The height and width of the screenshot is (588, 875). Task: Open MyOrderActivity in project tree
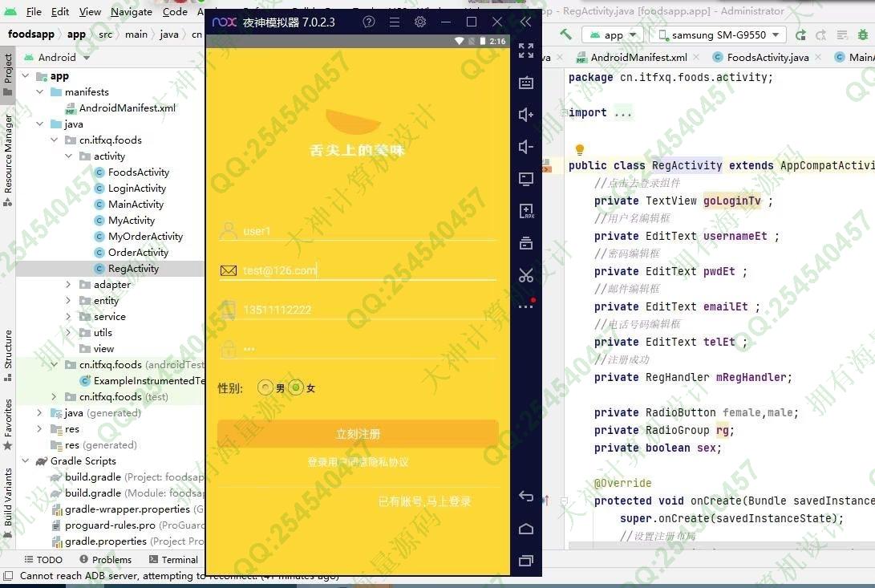[145, 236]
